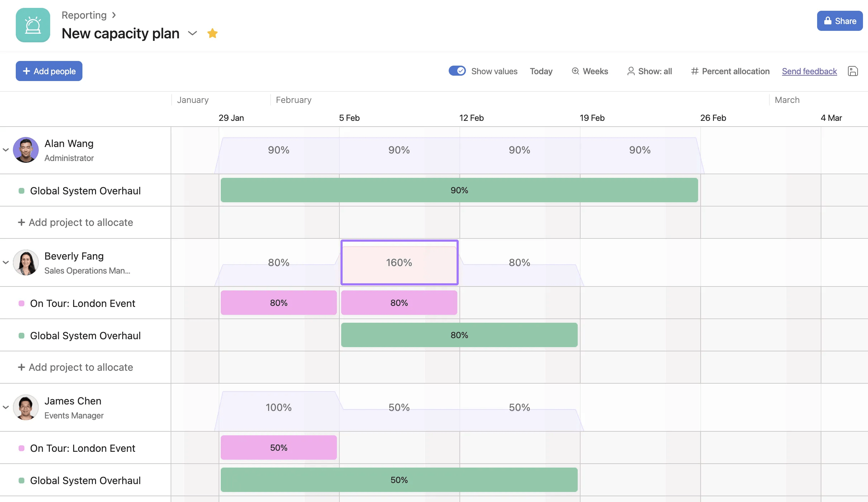Screen dimensions: 868x502
Task: Open the New capacity plan title dropdown
Action: pos(192,33)
